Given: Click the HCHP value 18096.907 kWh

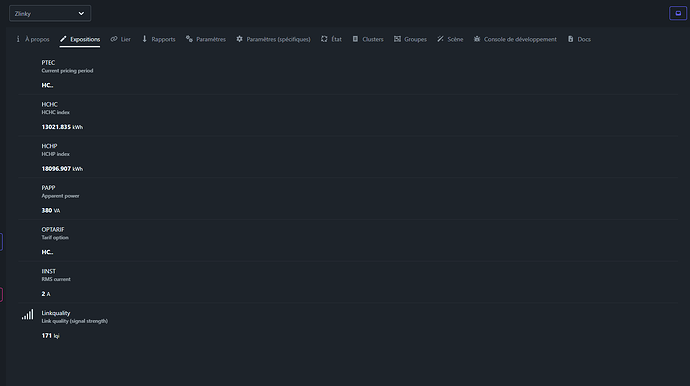Looking at the screenshot, I should 62,169.
